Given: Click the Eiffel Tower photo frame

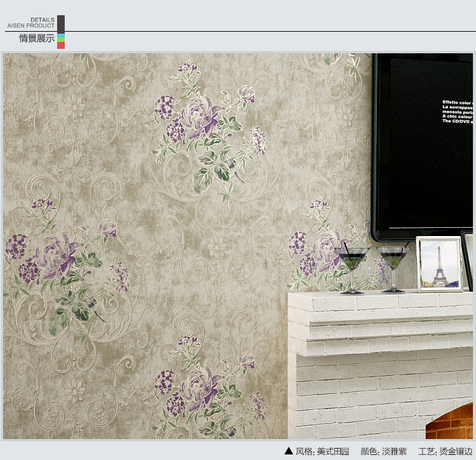Looking at the screenshot, I should coord(439,265).
